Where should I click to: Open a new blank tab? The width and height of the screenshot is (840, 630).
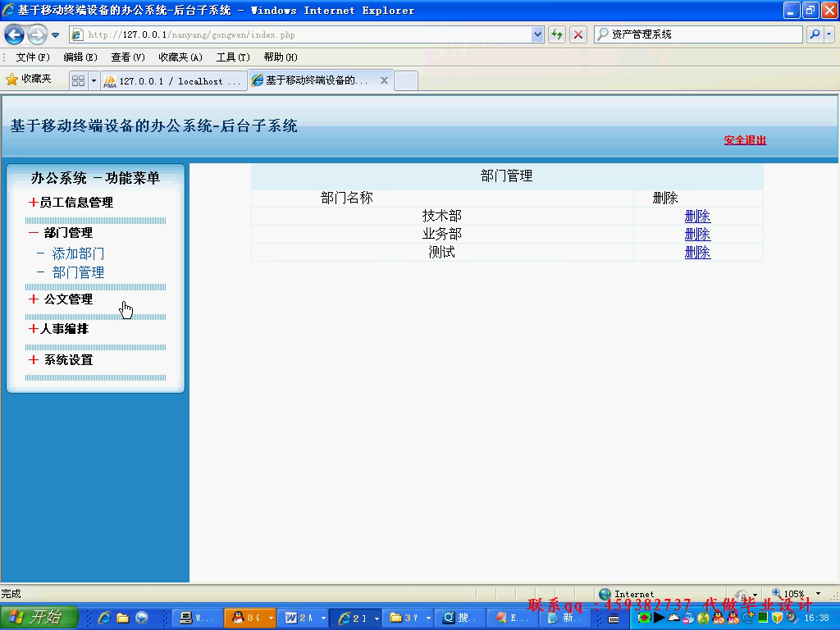pyautogui.click(x=406, y=81)
